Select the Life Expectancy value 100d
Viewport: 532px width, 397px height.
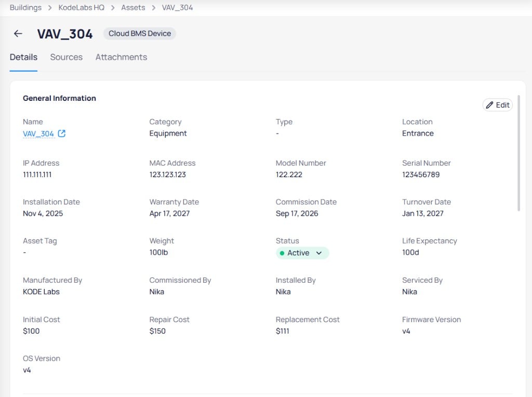410,252
